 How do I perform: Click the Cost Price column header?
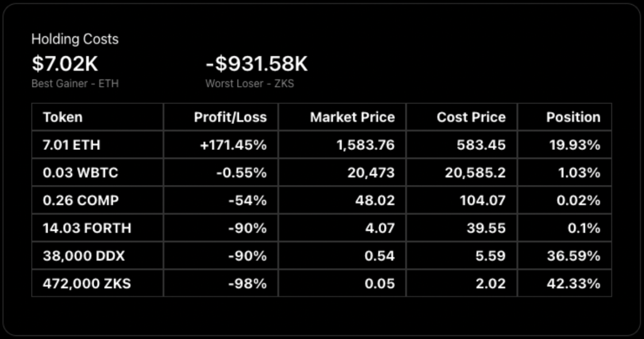[471, 117]
